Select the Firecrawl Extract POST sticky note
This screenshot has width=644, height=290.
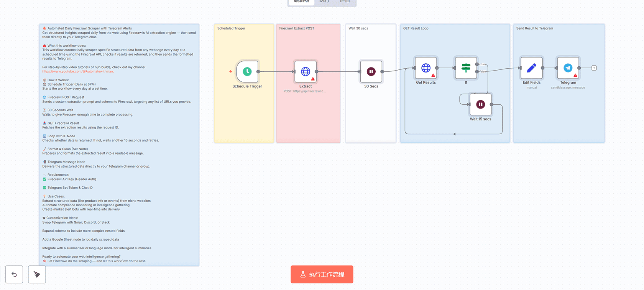pos(308,115)
